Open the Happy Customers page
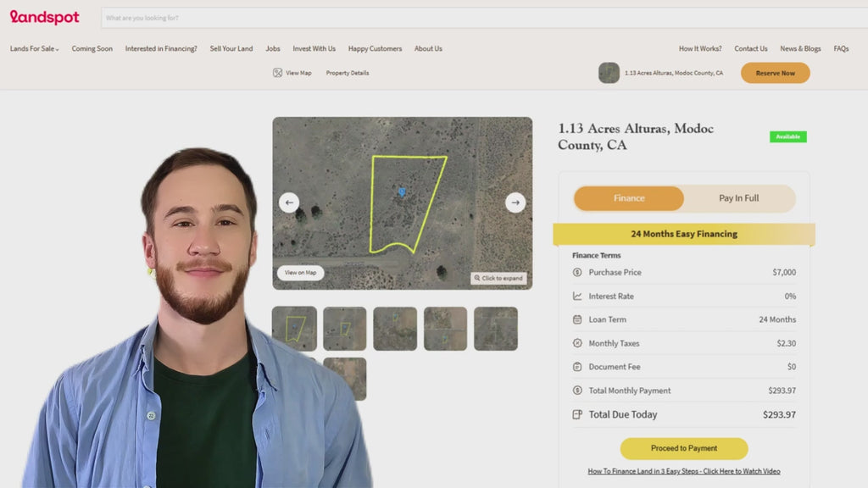 [x=375, y=49]
